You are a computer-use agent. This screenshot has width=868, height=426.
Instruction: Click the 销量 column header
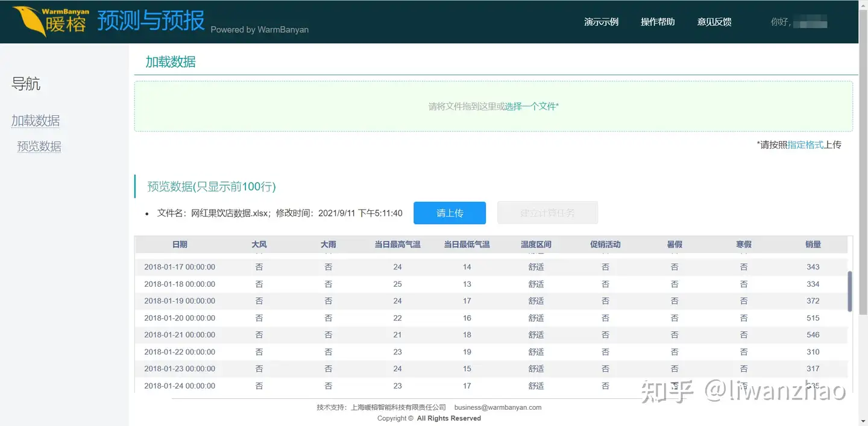813,245
